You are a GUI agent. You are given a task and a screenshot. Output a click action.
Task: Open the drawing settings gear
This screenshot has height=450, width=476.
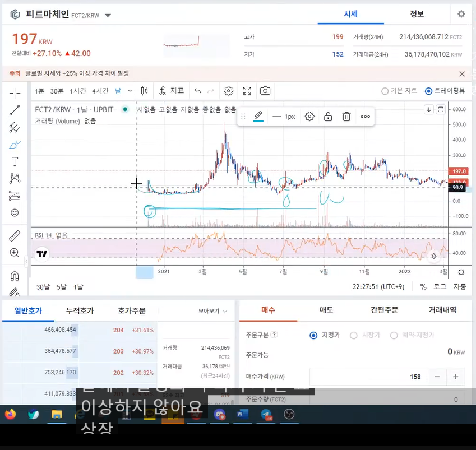coord(309,117)
